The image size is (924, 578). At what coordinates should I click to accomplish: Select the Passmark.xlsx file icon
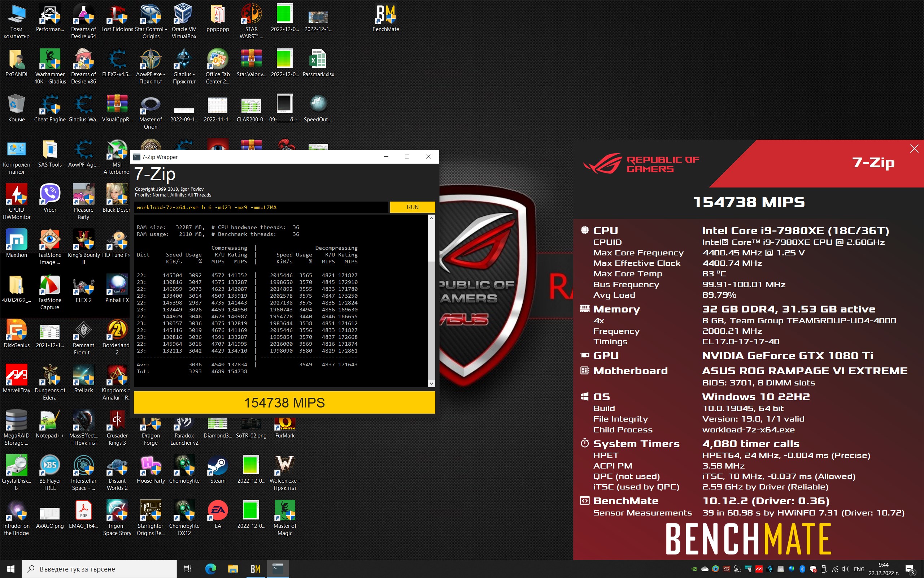(318, 63)
